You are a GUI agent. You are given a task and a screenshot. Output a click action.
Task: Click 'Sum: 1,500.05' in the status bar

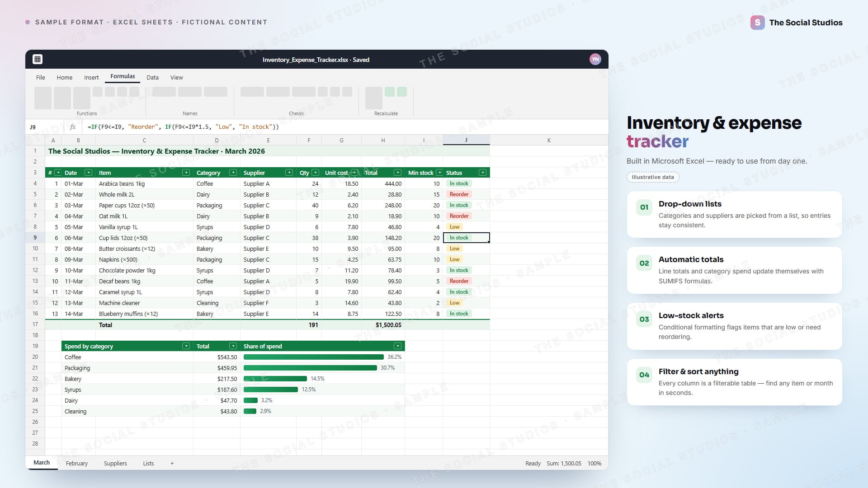(x=564, y=463)
